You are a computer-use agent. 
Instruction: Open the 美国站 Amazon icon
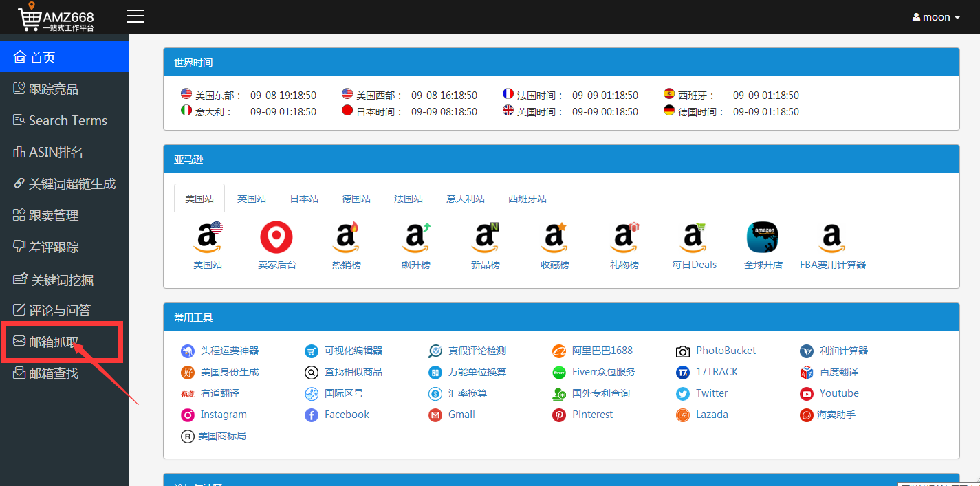[208, 237]
